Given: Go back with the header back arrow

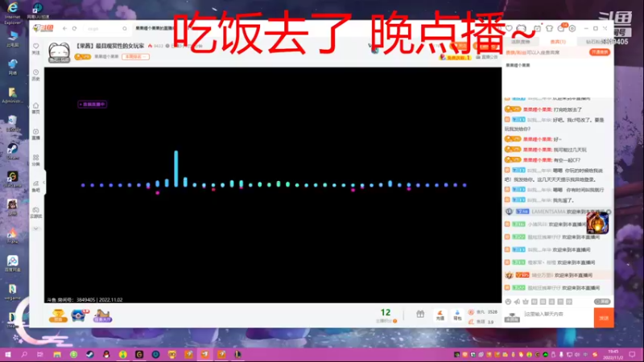Looking at the screenshot, I should coord(64,28).
